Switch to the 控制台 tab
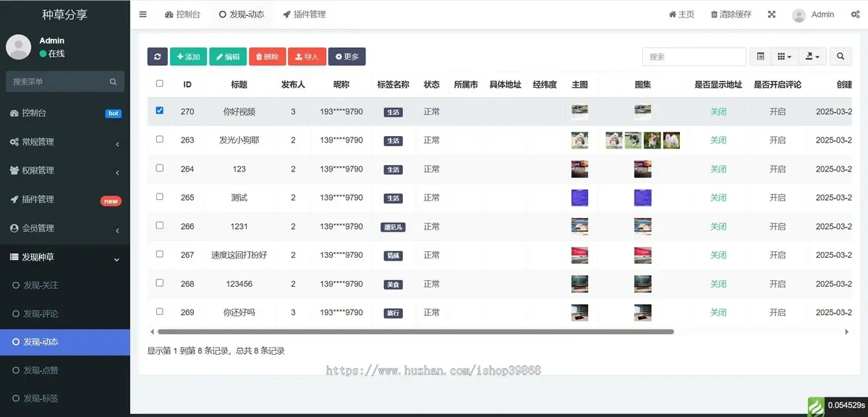 (x=183, y=14)
